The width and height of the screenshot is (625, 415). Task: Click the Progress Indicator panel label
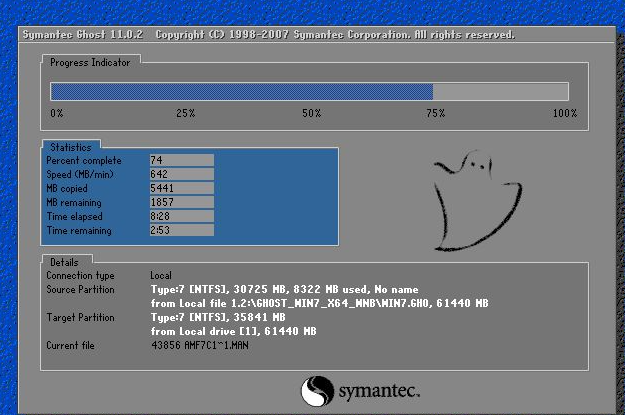(90, 63)
